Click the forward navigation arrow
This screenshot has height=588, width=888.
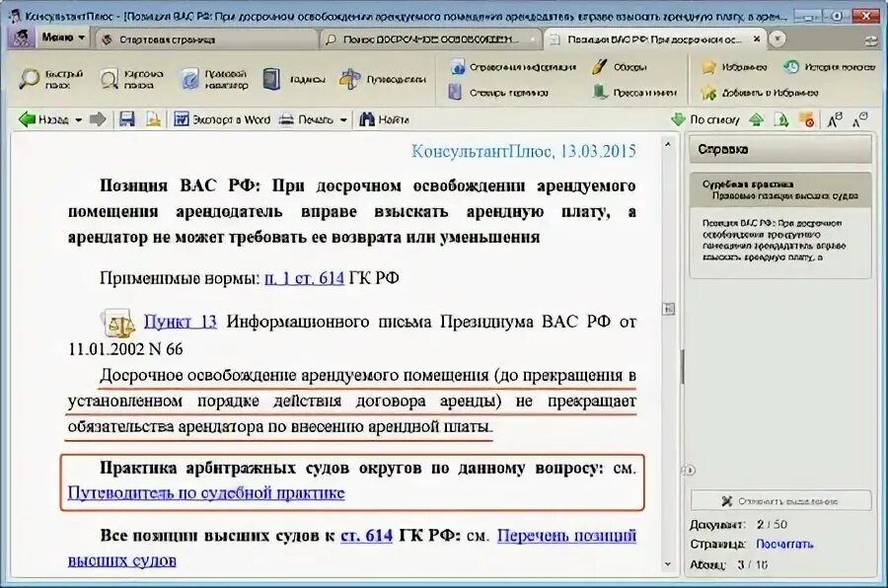tap(98, 119)
